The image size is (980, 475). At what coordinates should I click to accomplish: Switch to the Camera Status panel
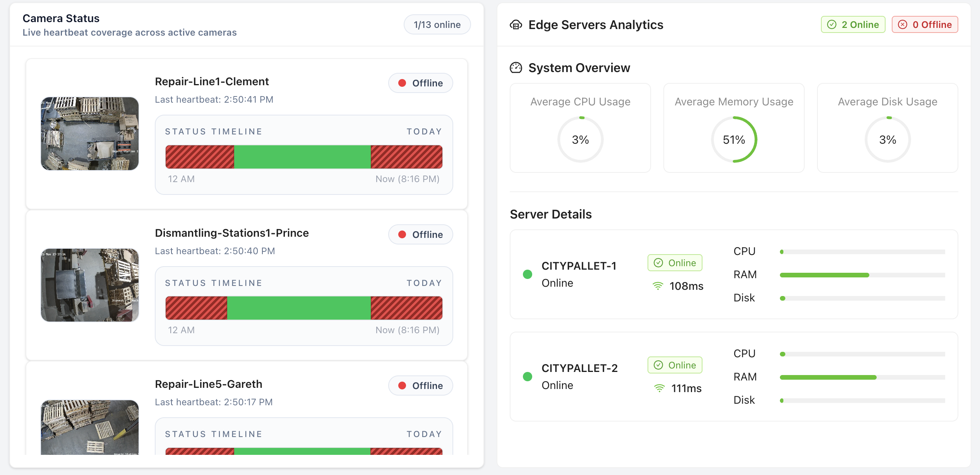click(61, 18)
